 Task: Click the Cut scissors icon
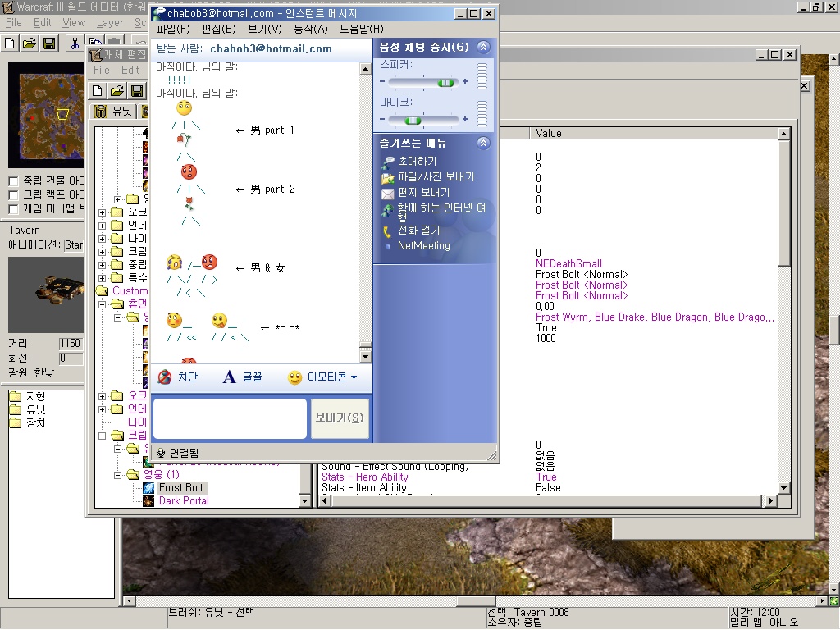pos(75,43)
